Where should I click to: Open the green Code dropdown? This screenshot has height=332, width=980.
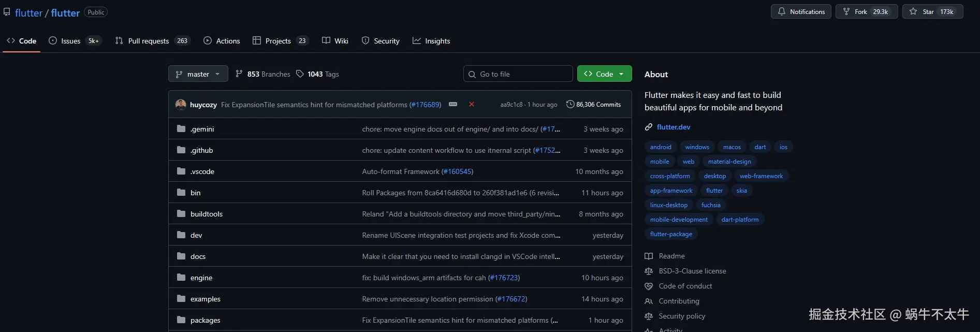tap(604, 74)
